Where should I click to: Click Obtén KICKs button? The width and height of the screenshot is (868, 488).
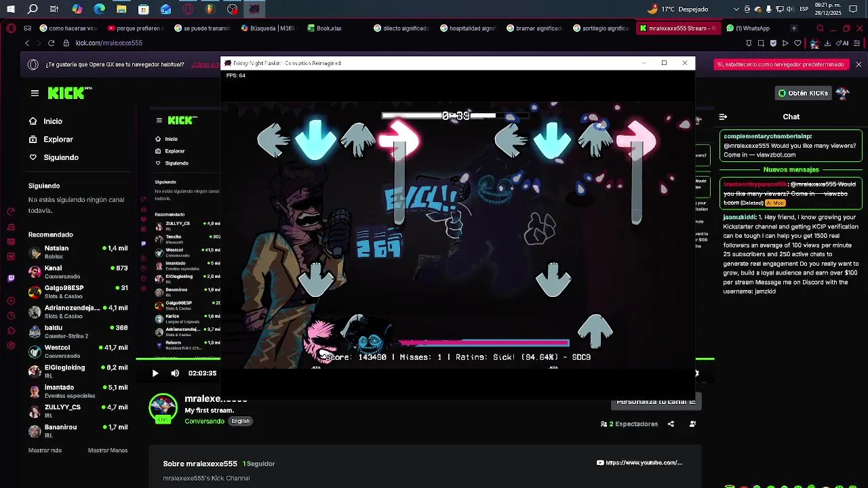point(803,94)
